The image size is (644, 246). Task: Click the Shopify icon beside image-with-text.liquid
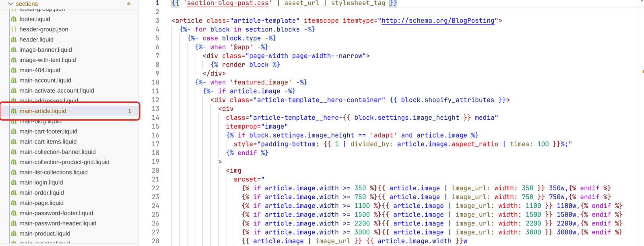point(14,60)
